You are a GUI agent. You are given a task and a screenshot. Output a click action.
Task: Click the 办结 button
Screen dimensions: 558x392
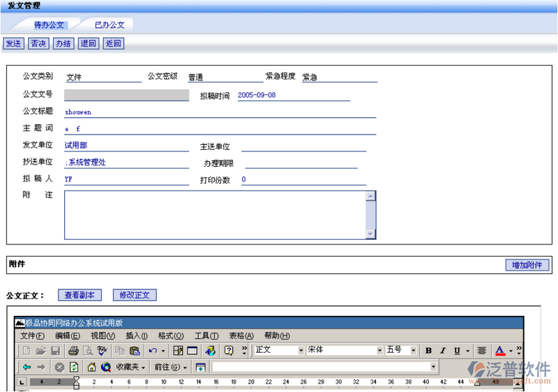coord(63,43)
